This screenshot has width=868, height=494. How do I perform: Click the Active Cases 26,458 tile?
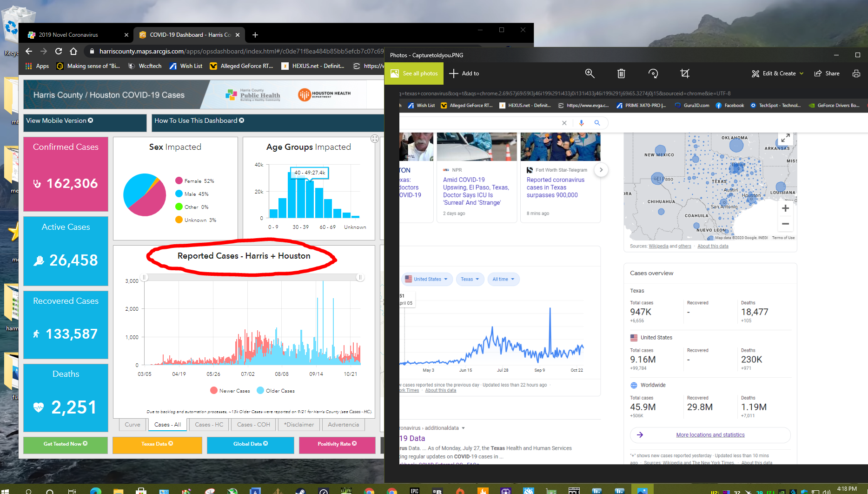[66, 251]
